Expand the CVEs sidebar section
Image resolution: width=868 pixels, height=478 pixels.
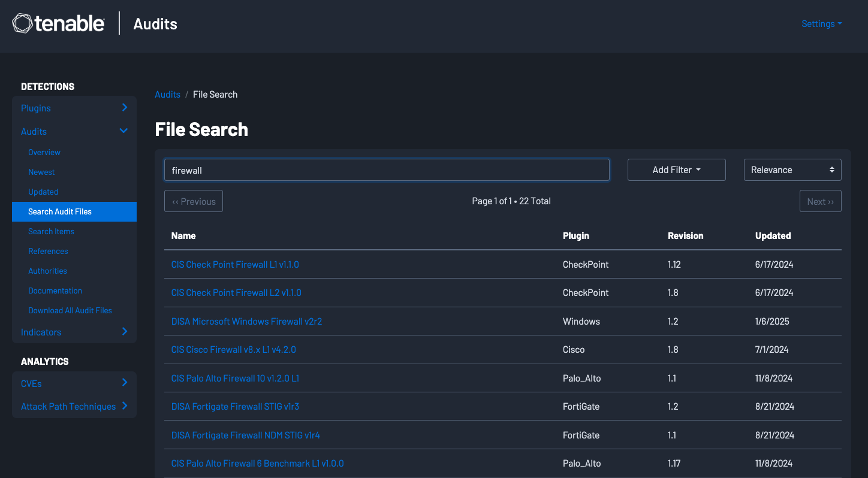124,383
